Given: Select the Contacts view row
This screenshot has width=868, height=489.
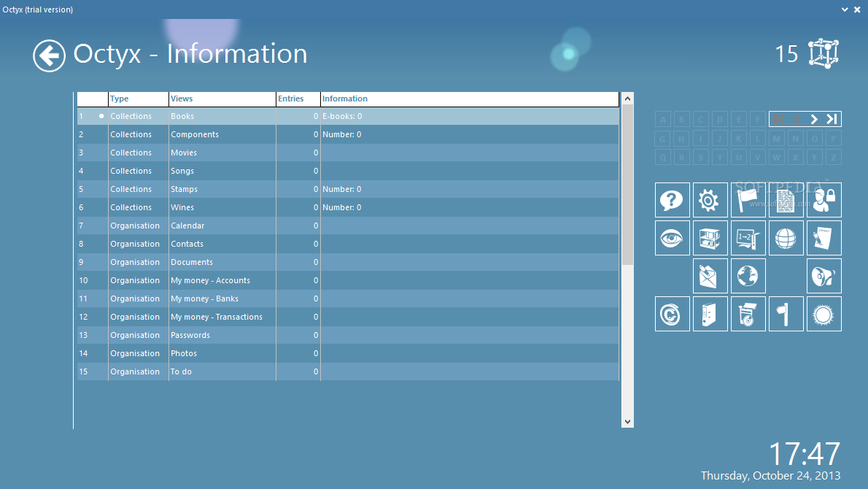Looking at the screenshot, I should 348,244.
